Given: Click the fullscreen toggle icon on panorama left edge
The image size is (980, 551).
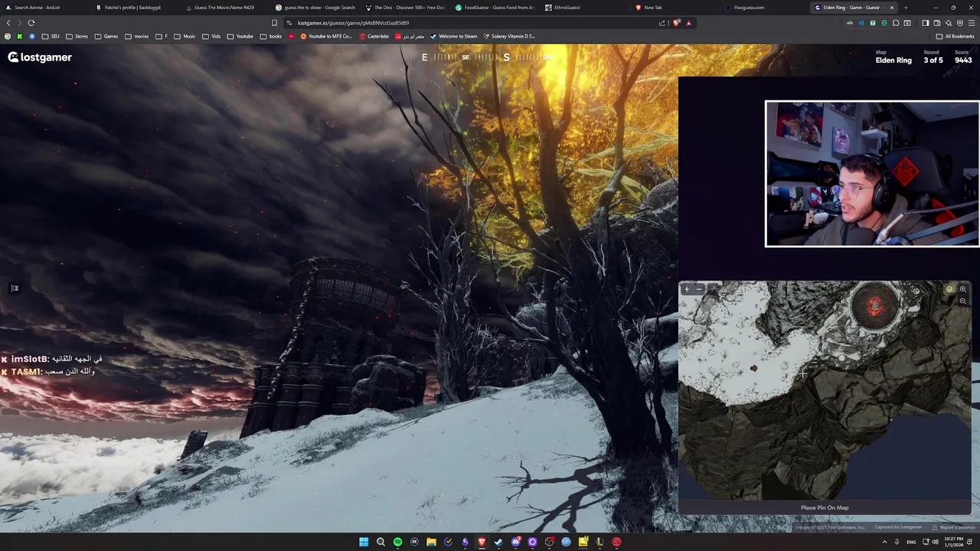Looking at the screenshot, I should click(x=15, y=289).
